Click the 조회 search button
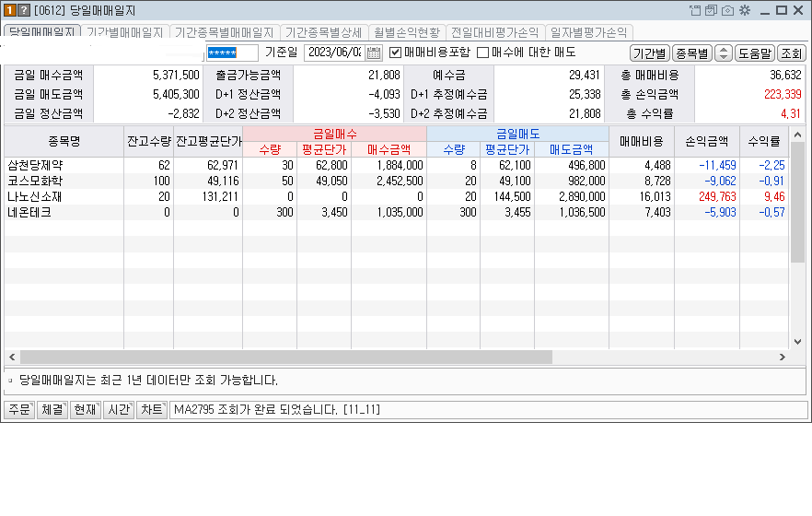 point(792,53)
